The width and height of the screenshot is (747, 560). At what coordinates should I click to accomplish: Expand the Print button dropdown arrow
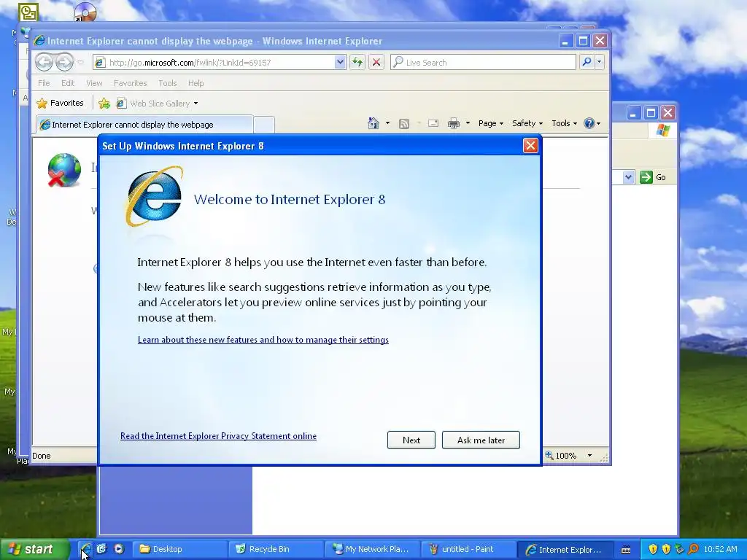468,123
